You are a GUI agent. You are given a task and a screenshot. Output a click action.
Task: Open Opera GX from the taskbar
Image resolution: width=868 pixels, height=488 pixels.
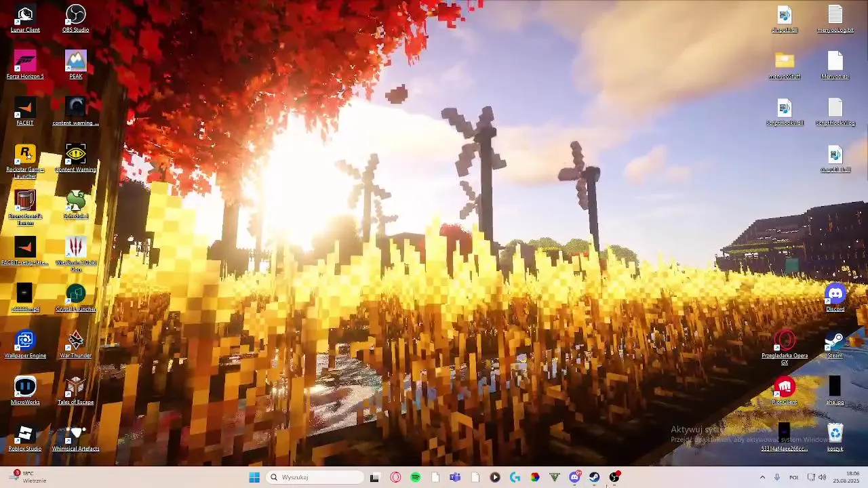[395, 477]
